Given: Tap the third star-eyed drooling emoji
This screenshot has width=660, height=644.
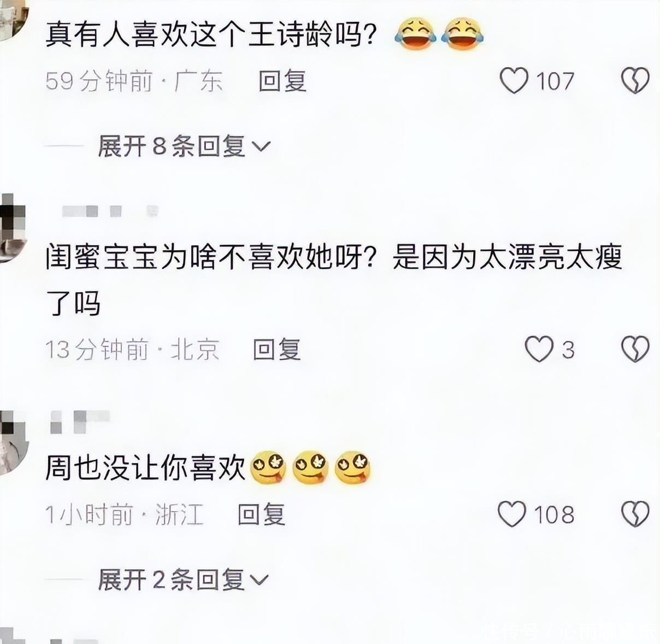Looking at the screenshot, I should pyautogui.click(x=352, y=468).
